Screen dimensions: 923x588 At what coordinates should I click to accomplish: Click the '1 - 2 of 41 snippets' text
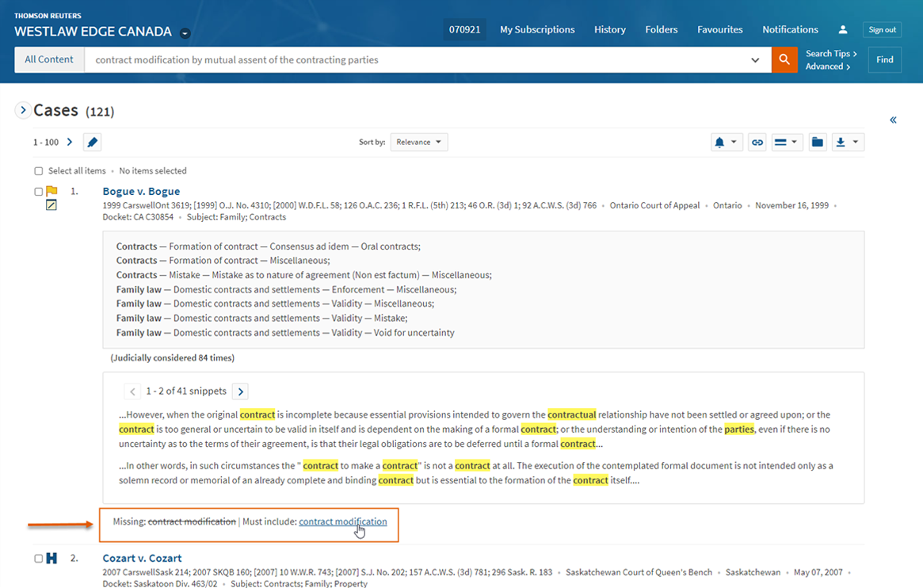(186, 391)
